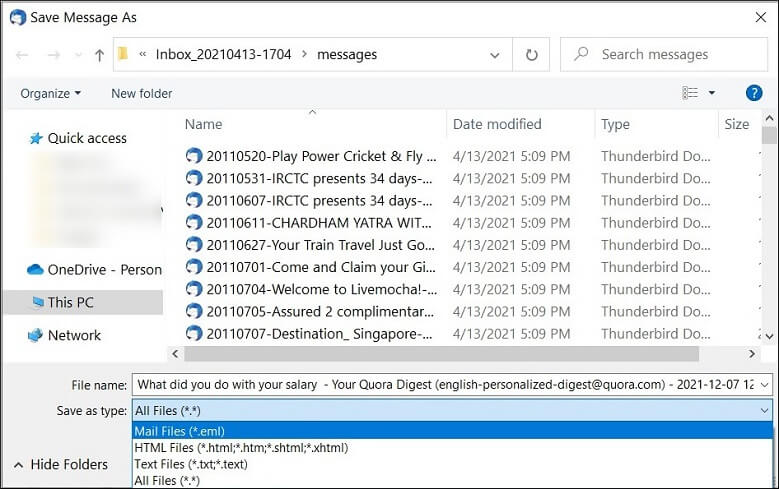Change the view layout icon
This screenshot has width=779, height=489.
tap(690, 93)
